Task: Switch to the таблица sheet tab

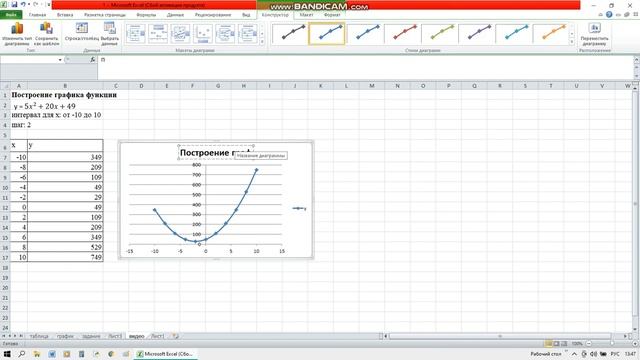Action: pyautogui.click(x=39, y=336)
